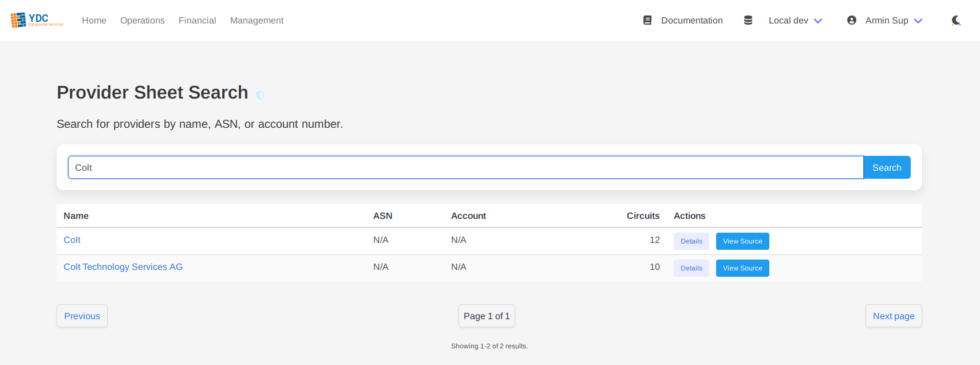This screenshot has height=365, width=980.
Task: Click the YDC logo
Action: click(x=37, y=20)
